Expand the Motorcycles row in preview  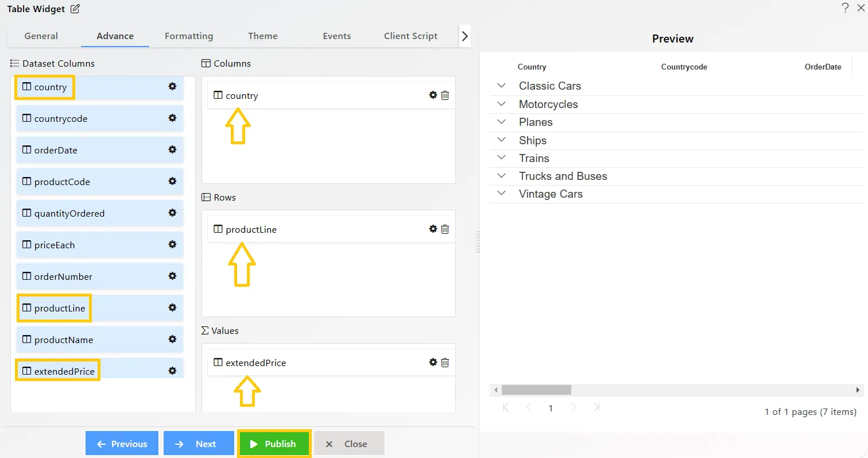502,104
